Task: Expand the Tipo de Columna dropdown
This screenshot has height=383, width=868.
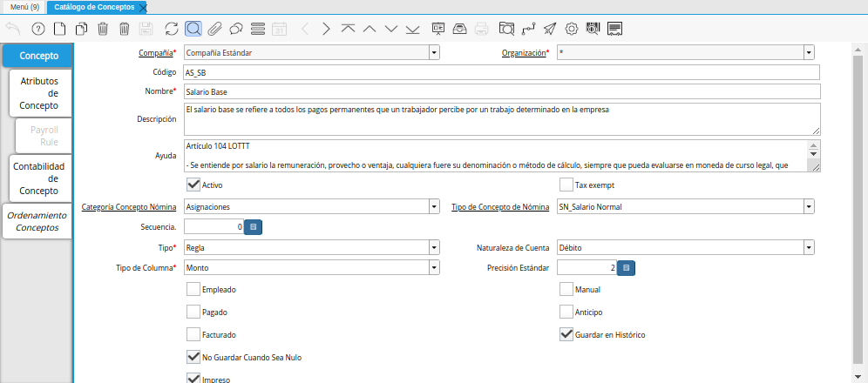Action: click(434, 267)
